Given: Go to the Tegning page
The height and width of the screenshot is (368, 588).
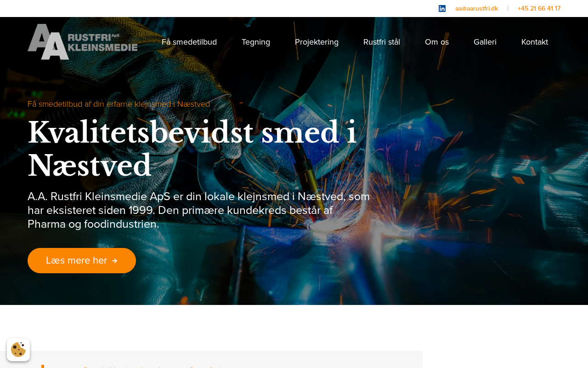Looking at the screenshot, I should tap(256, 42).
